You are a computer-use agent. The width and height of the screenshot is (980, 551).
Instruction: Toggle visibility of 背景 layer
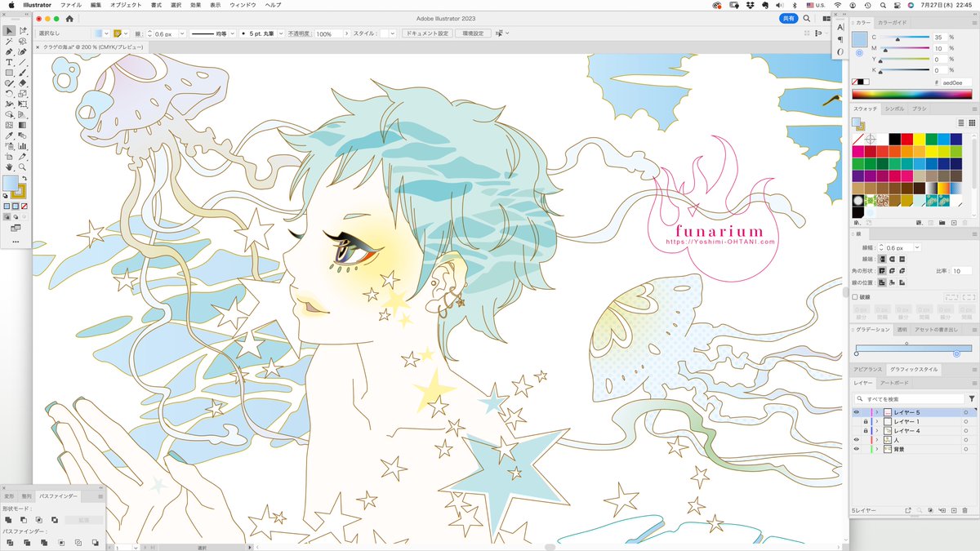coord(857,449)
